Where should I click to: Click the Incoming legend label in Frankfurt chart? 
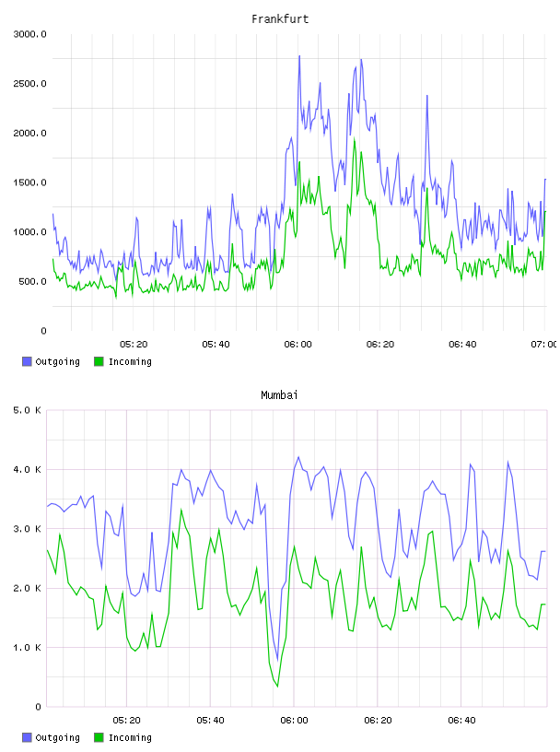click(130, 362)
